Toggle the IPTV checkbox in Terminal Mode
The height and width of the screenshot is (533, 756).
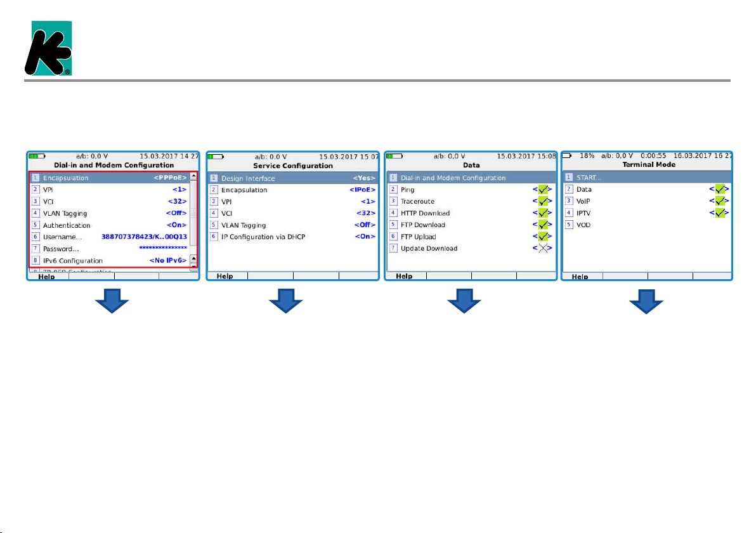719,213
